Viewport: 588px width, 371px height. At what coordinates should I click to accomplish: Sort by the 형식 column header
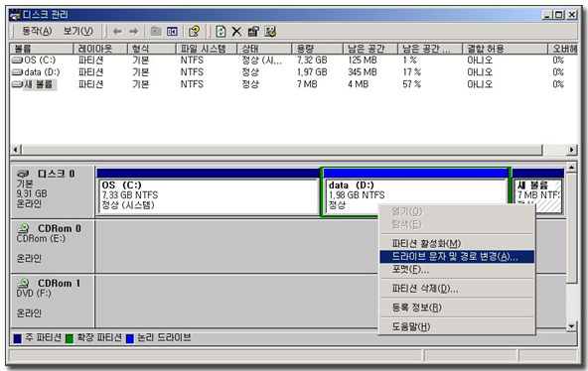[x=152, y=49]
